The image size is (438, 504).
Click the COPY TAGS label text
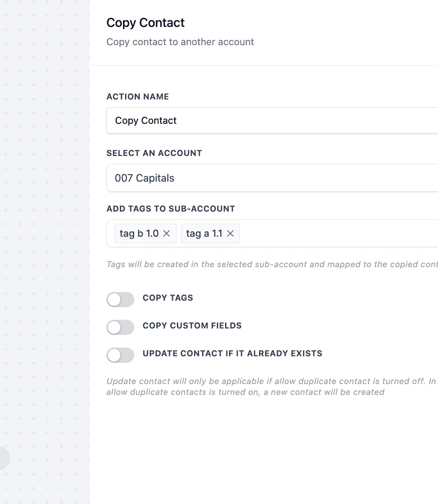coord(168,298)
